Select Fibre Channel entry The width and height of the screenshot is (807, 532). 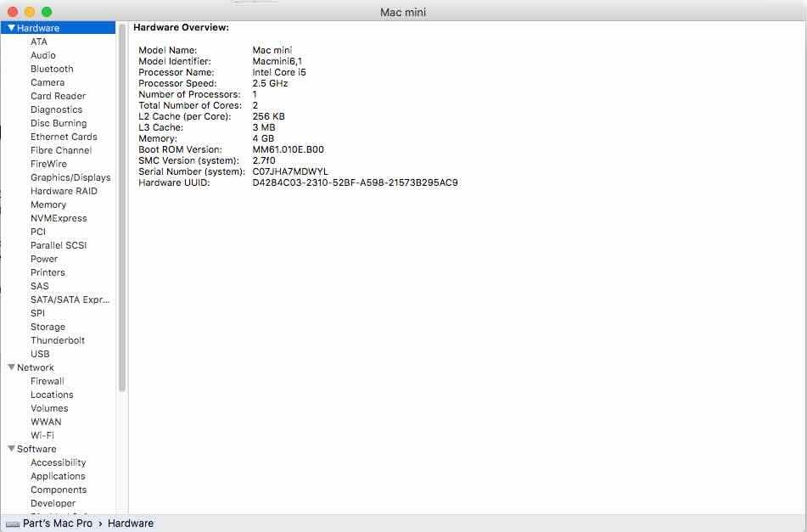(61, 150)
